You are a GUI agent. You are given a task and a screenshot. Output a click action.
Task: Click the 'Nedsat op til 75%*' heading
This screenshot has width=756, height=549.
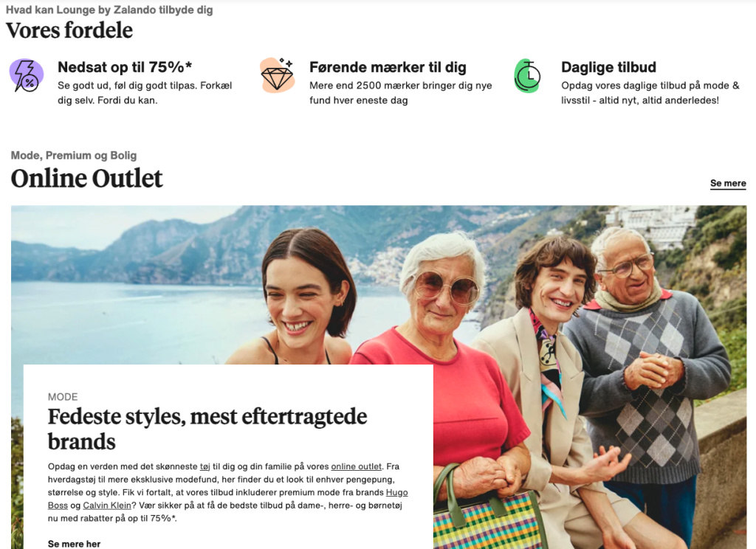125,67
